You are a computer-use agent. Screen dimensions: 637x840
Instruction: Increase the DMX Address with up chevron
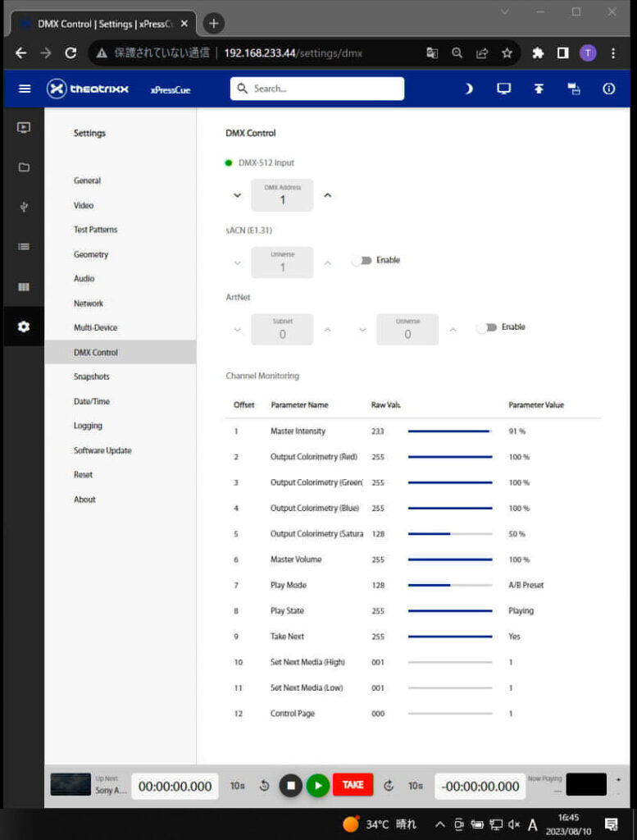click(327, 195)
